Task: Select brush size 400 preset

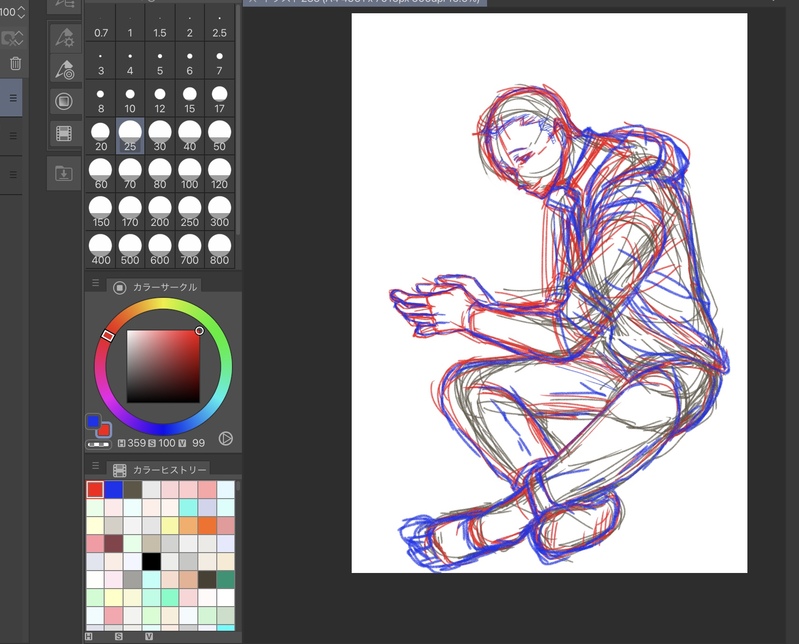Action: tap(101, 249)
